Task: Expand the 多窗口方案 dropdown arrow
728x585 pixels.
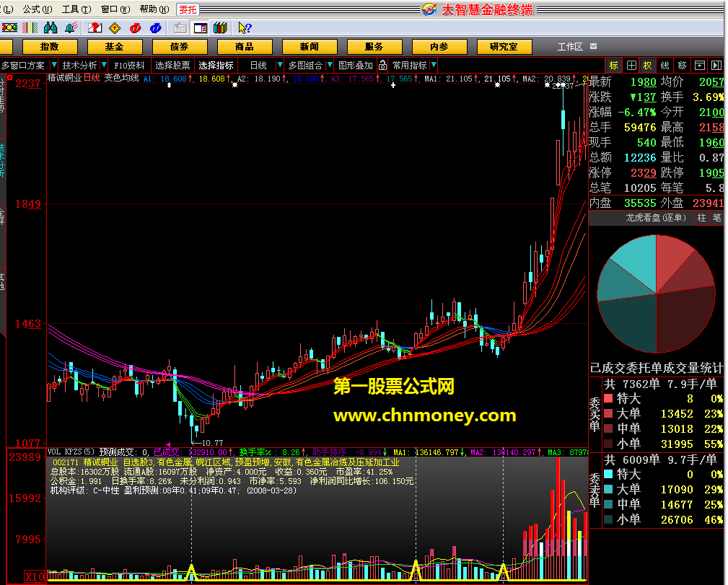Action: coord(54,65)
